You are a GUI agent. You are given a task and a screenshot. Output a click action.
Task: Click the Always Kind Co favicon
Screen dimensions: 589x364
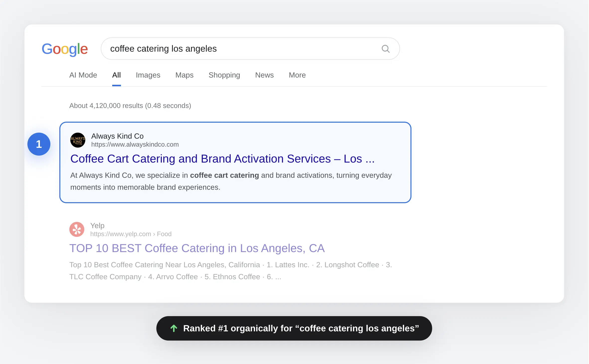coord(78,140)
